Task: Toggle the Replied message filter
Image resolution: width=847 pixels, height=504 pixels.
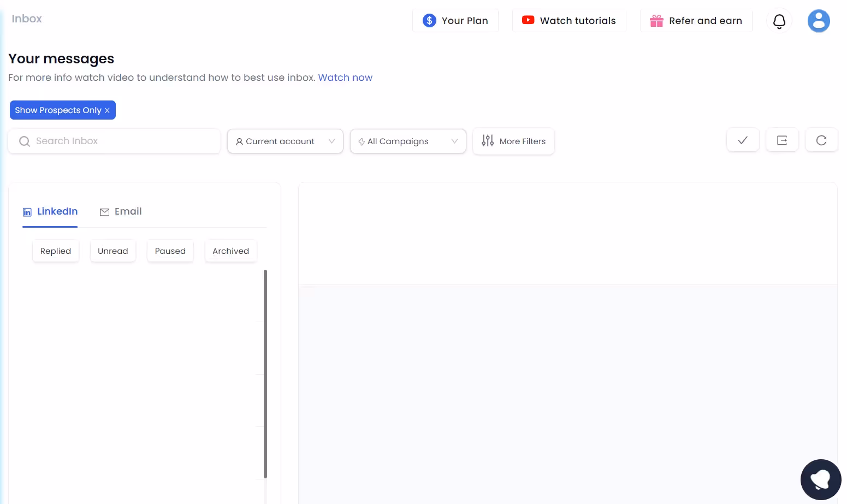Action: click(x=55, y=251)
